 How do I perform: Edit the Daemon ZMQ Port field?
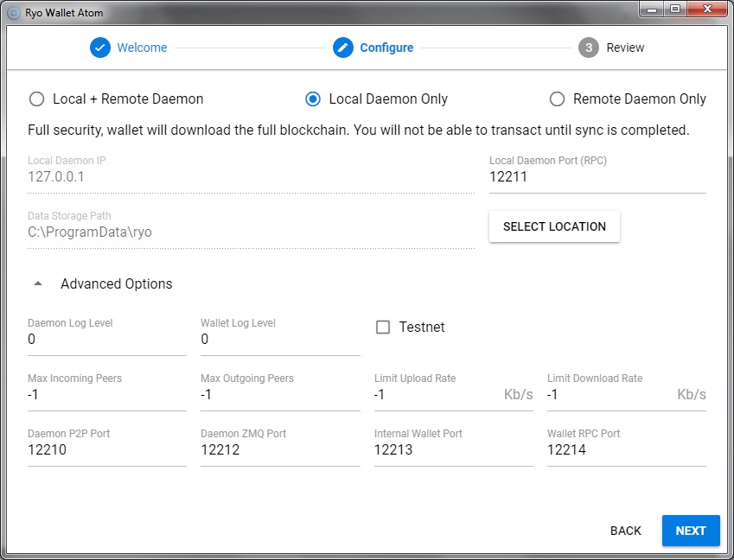click(280, 449)
